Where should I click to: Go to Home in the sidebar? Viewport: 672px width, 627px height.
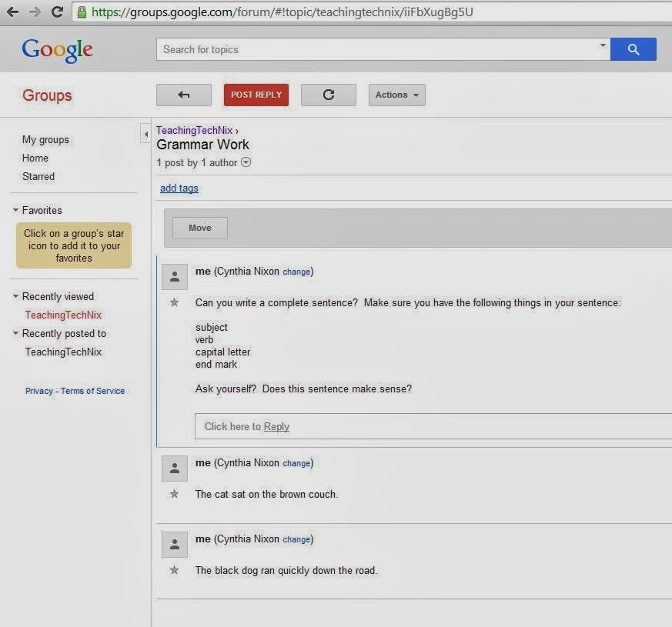click(x=35, y=158)
